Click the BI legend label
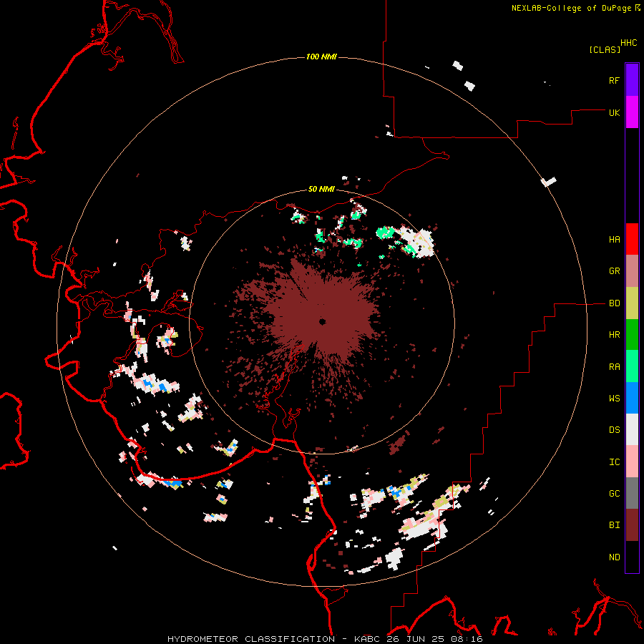Viewport: 644px width, 644px height. pyautogui.click(x=614, y=525)
